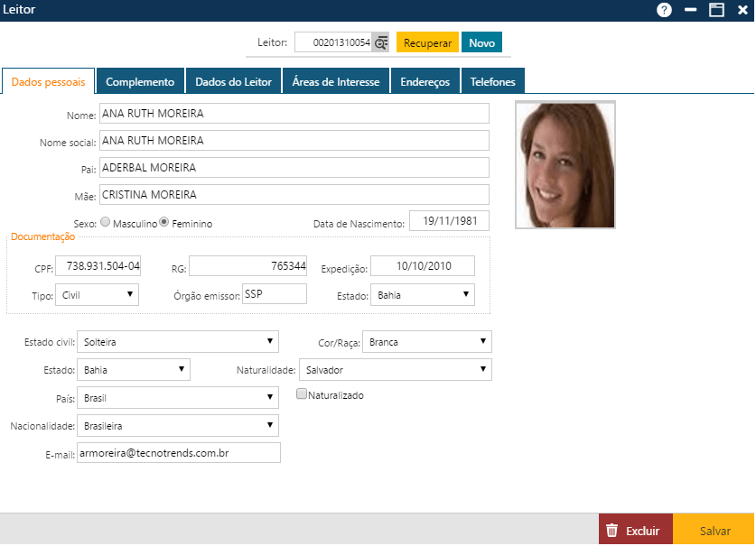Click the Novo button

[x=481, y=42]
